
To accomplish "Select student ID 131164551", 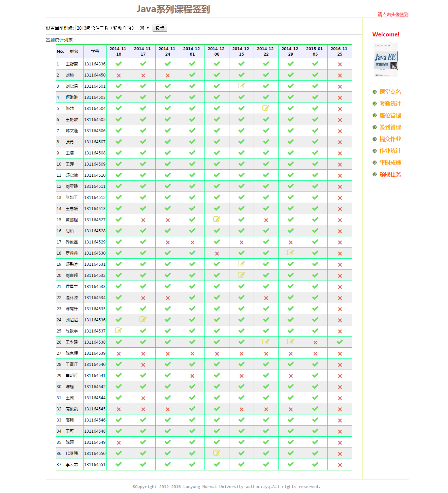I will [x=95, y=465].
